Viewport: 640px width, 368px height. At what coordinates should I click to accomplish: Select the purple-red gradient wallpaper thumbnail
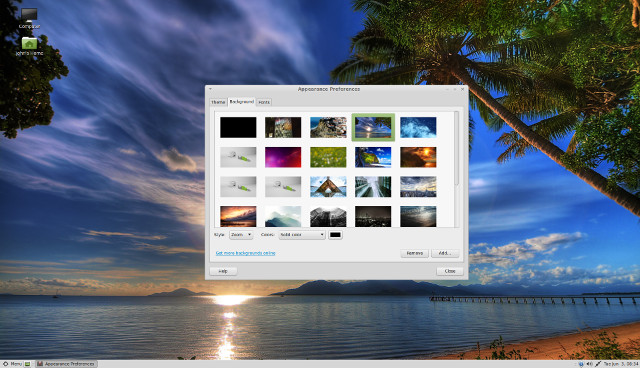[x=283, y=157]
